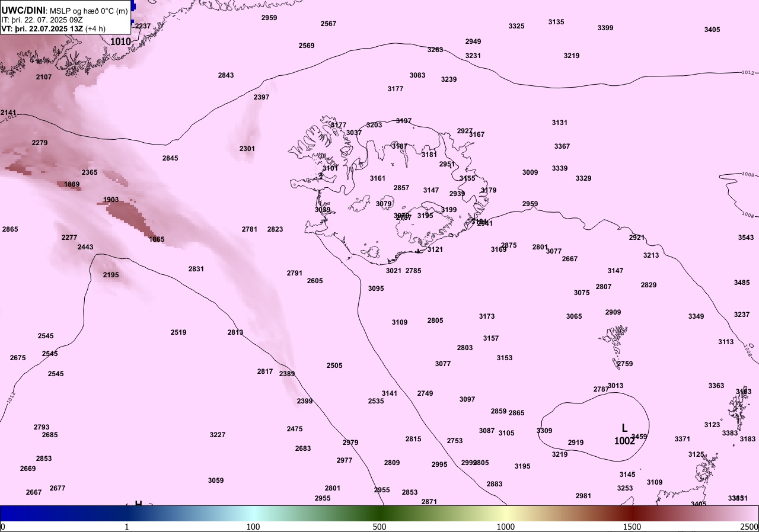Click the height value 2365
The height and width of the screenshot is (532, 759).
click(x=90, y=172)
